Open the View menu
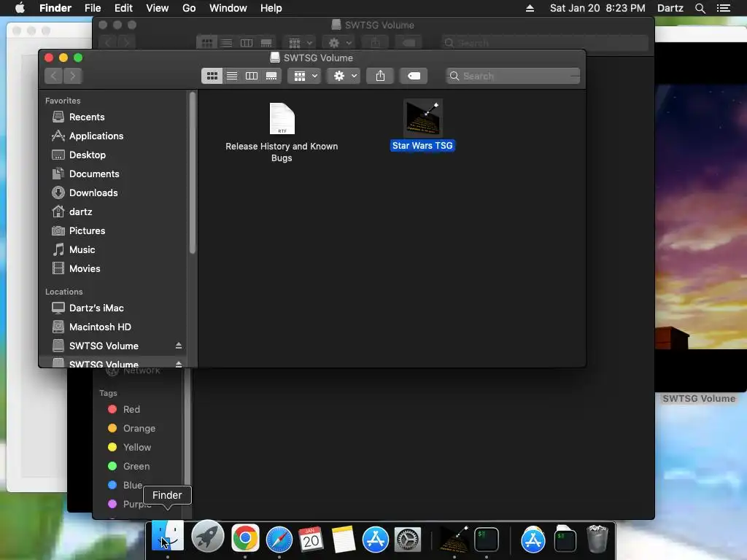Image resolution: width=747 pixels, height=560 pixels. pyautogui.click(x=158, y=8)
